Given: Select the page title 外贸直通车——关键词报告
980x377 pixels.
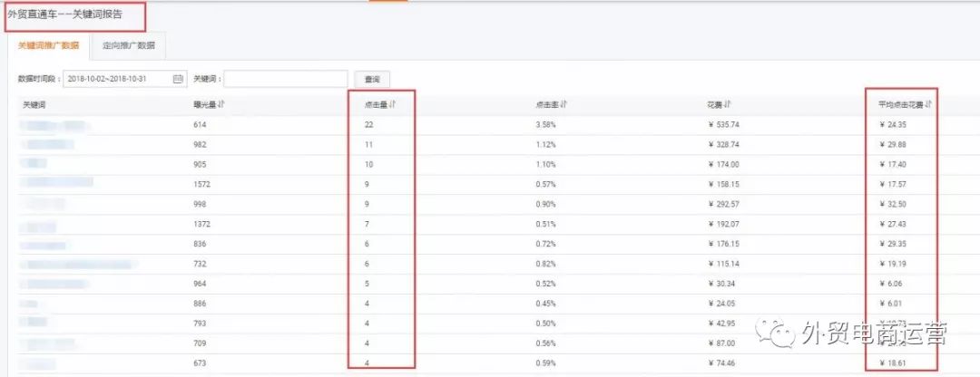Looking at the screenshot, I should [x=65, y=15].
